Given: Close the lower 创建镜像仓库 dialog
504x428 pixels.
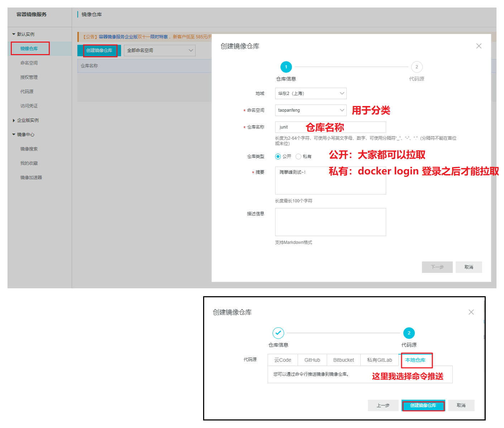Looking at the screenshot, I should tap(471, 312).
